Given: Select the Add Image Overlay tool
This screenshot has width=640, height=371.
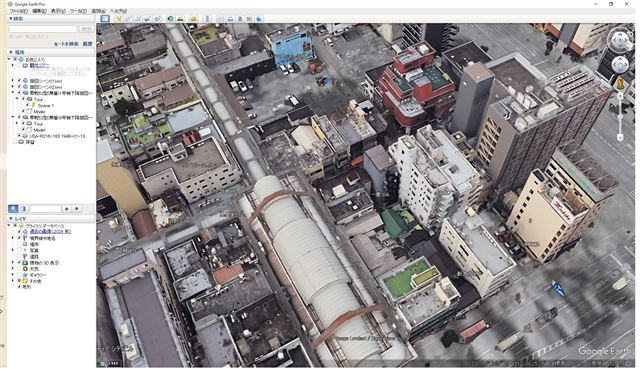Looking at the screenshot, I should point(148,18).
